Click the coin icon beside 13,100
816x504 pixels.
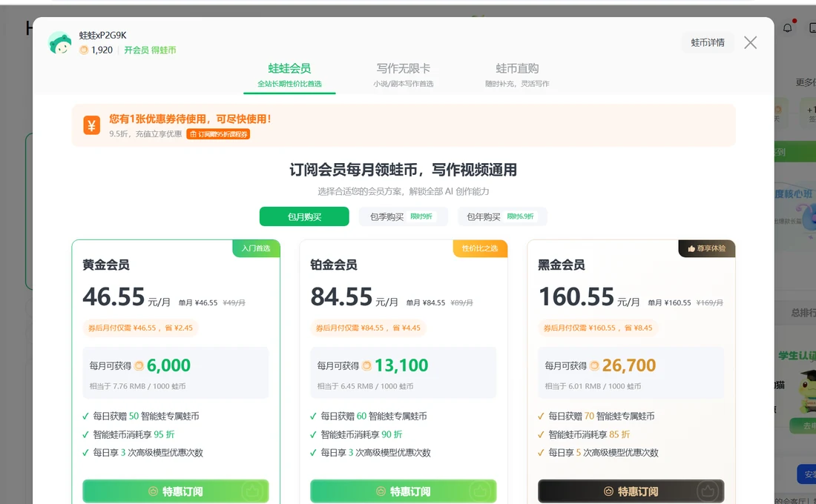[367, 365]
